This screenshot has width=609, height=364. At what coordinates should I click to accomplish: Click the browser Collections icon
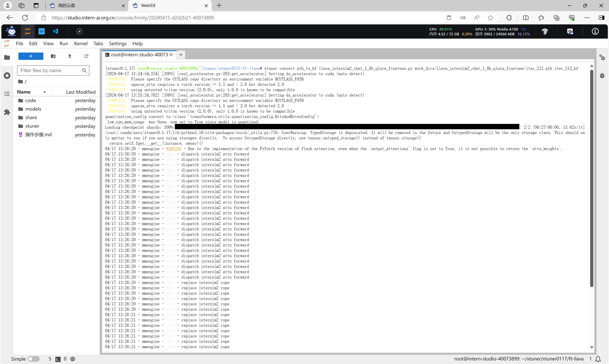556,18
